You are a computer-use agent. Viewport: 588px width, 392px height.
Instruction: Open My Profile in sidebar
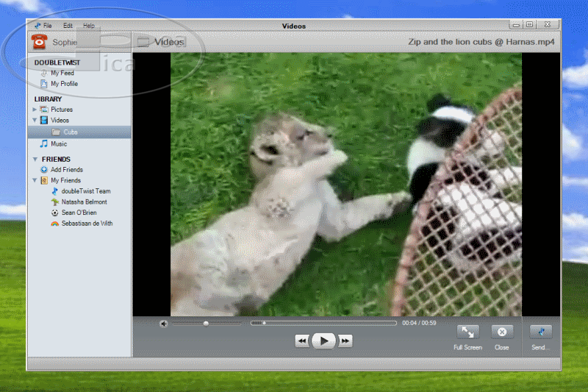63,84
